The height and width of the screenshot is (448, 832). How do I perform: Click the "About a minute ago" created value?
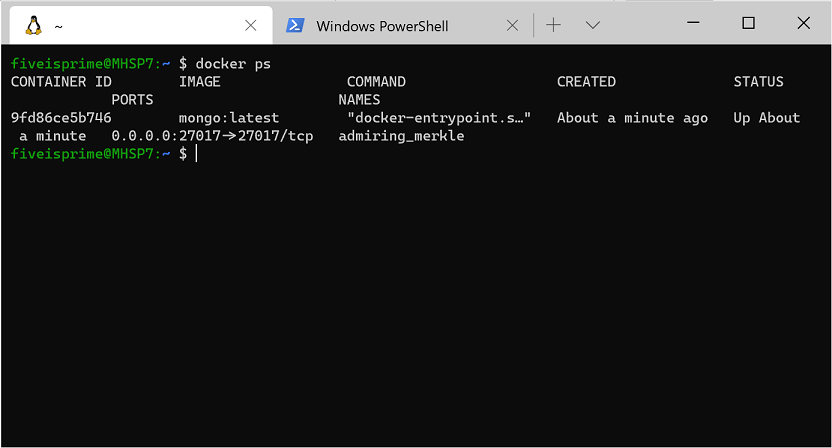tap(632, 118)
